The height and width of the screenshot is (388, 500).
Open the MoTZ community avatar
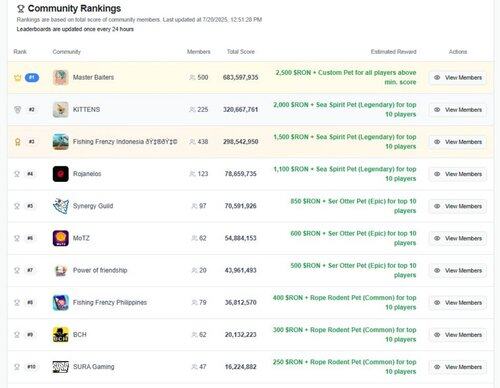click(61, 238)
